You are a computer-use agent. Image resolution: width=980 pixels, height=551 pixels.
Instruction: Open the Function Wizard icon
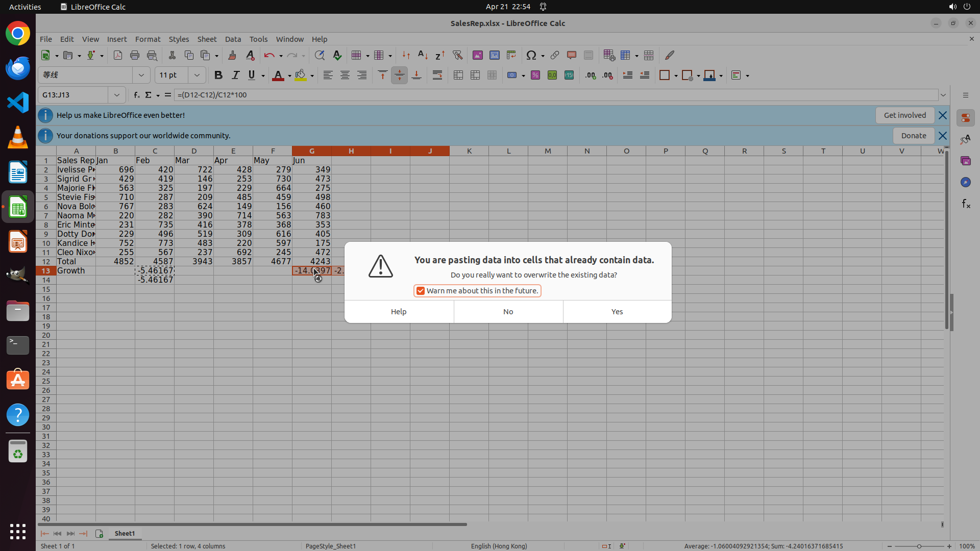click(136, 95)
